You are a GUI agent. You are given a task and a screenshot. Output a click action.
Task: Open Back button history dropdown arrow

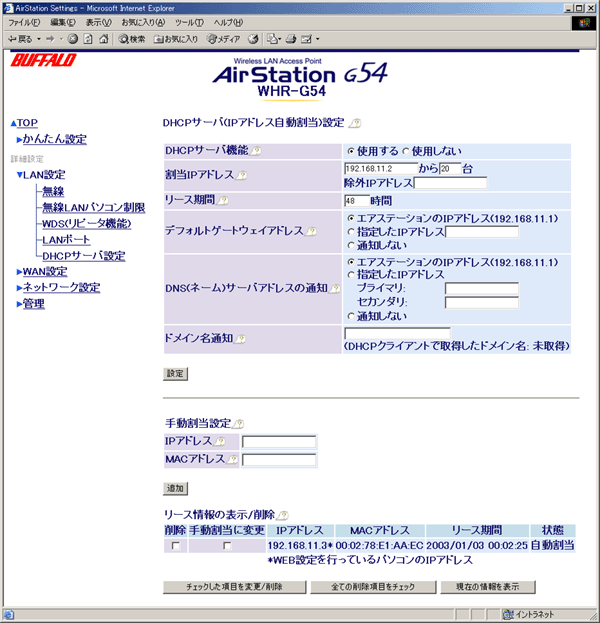(x=39, y=39)
